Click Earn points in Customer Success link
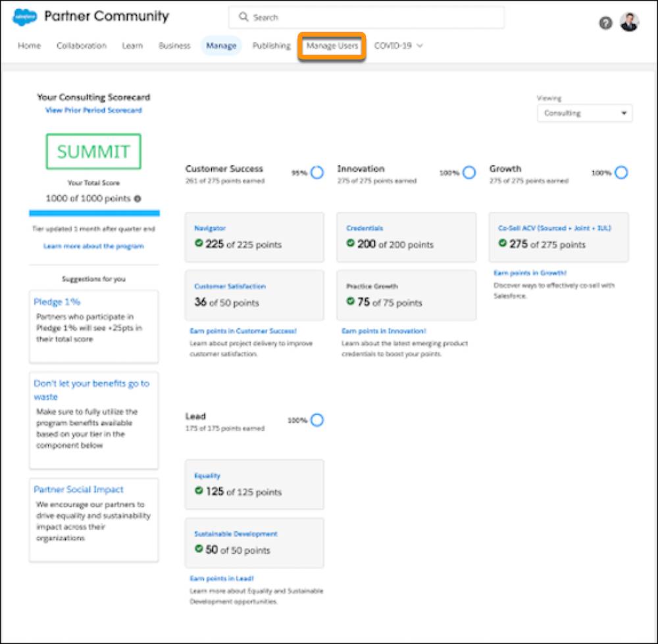The image size is (658, 644). (243, 331)
